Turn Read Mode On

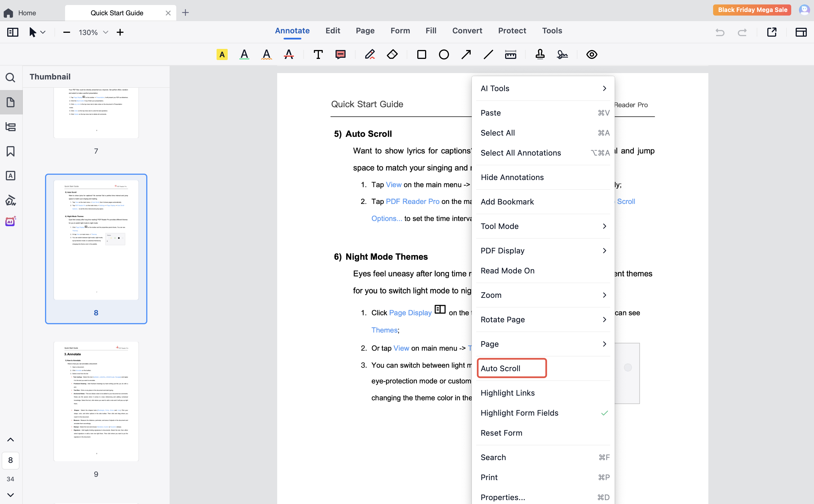507,271
